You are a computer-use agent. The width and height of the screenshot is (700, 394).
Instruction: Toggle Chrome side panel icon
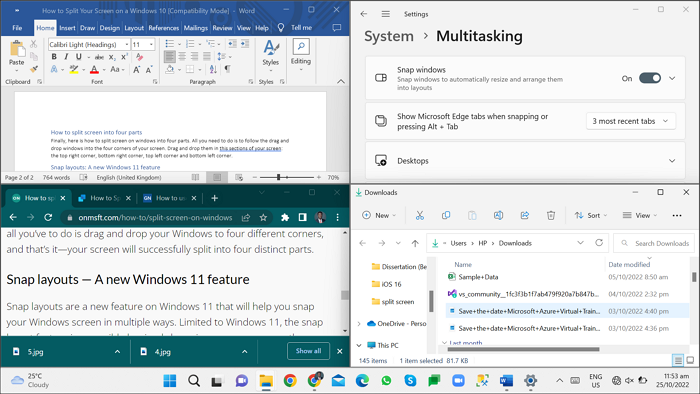[303, 217]
